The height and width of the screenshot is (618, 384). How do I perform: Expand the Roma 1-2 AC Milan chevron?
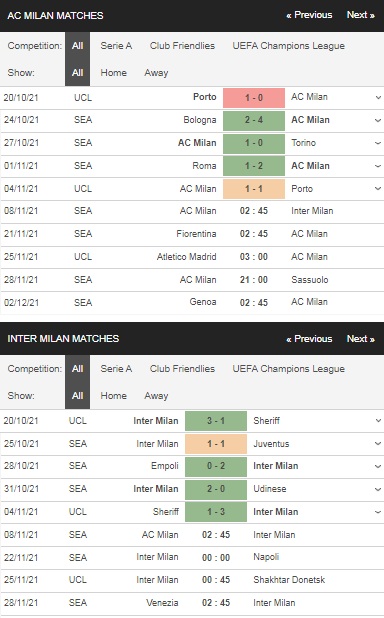[x=378, y=166]
